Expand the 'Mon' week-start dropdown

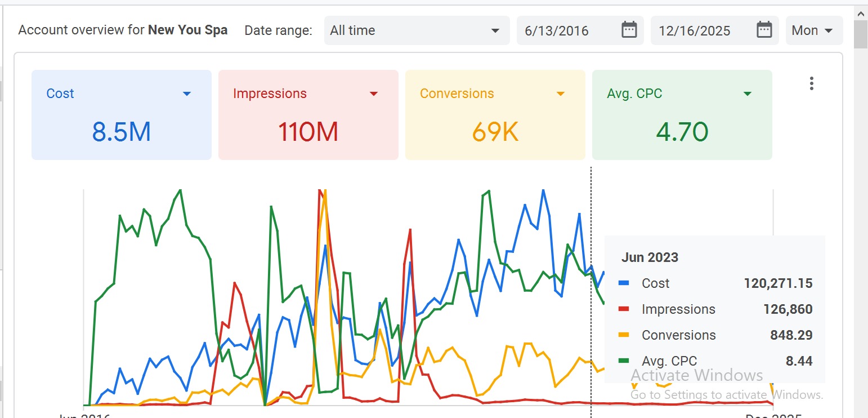tap(814, 30)
